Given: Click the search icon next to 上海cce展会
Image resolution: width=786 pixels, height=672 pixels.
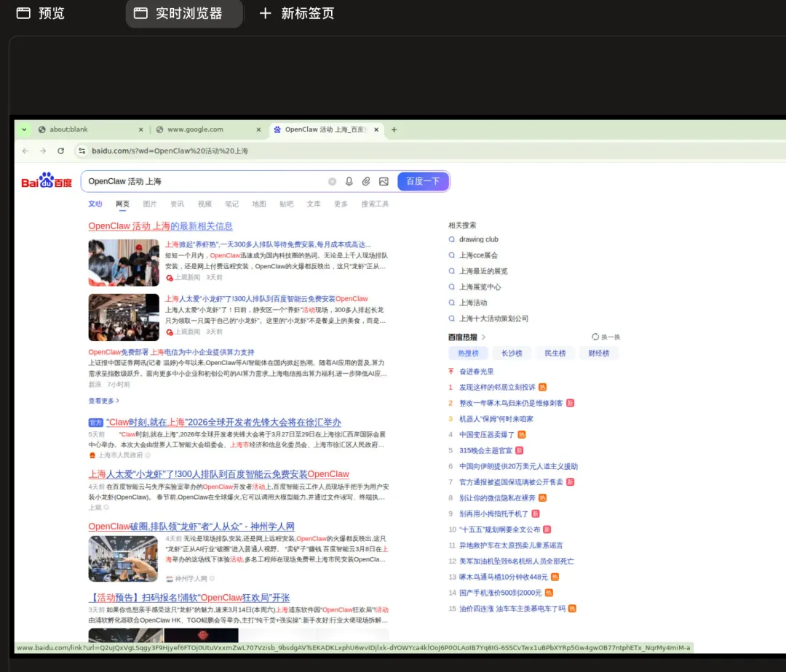Looking at the screenshot, I should 452,255.
